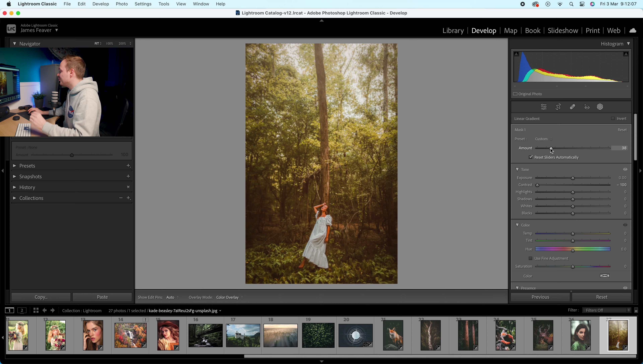Open Siri from the menu bar
The image size is (643, 364).
pyautogui.click(x=592, y=4)
